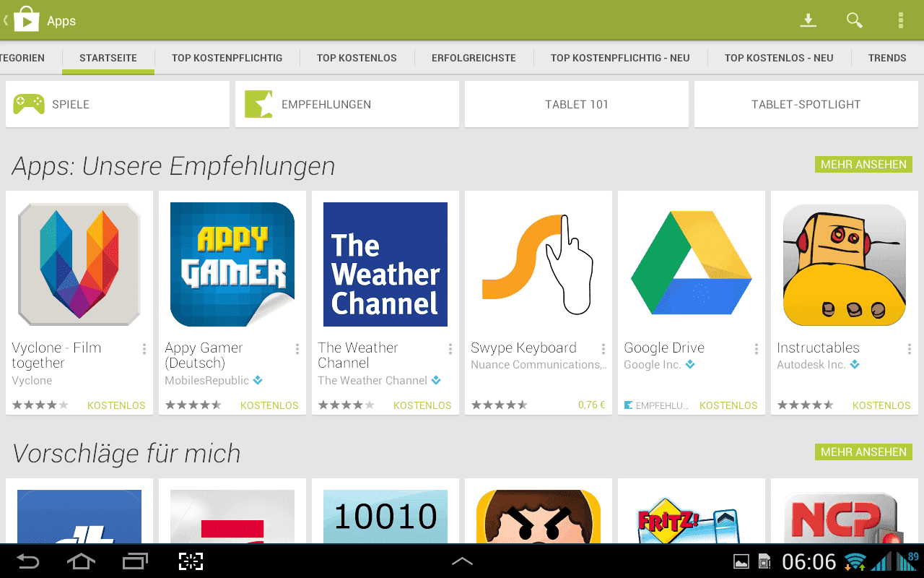This screenshot has height=578, width=924.
Task: Tap the Android back button
Action: [27, 561]
